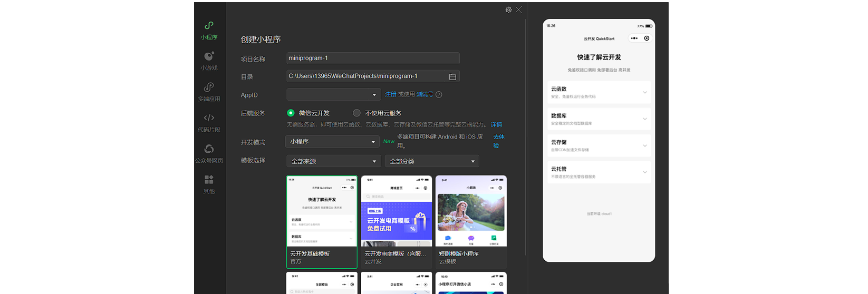Click the 后端服务 label

253,113
